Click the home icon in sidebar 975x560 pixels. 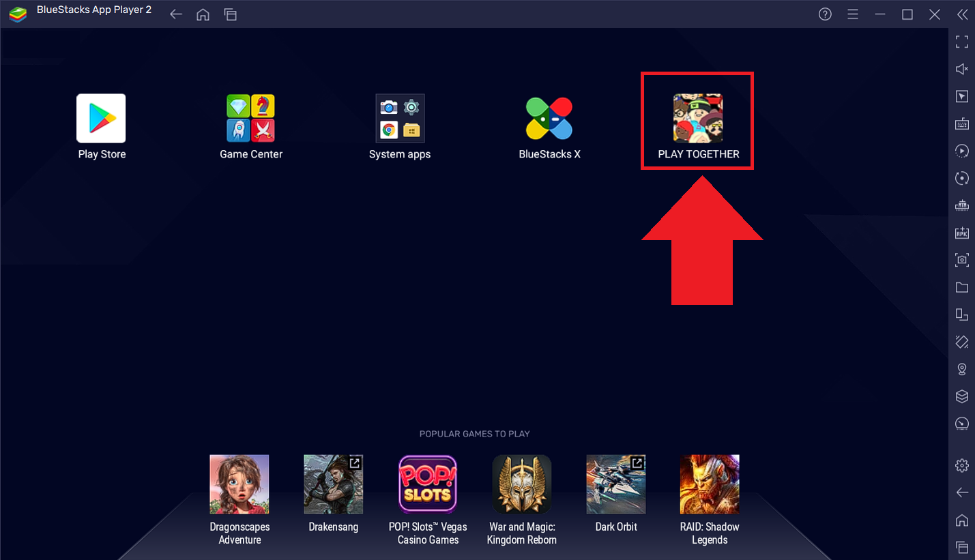(962, 520)
